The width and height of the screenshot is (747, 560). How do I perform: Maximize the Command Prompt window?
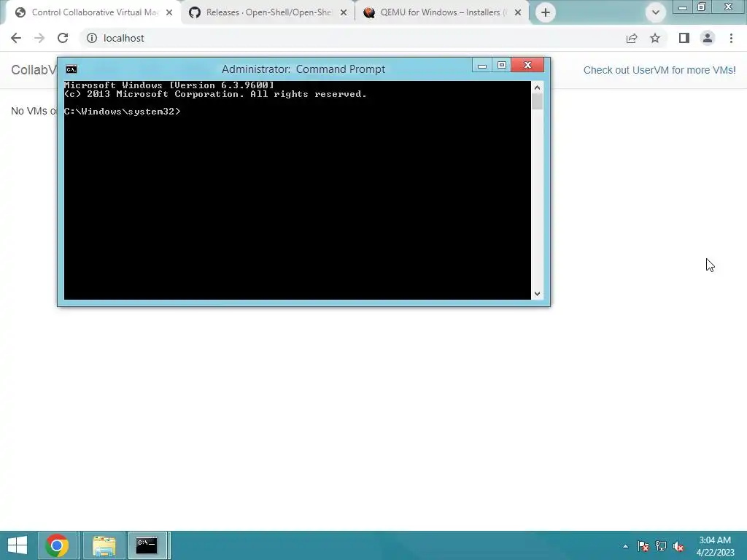tap(502, 65)
